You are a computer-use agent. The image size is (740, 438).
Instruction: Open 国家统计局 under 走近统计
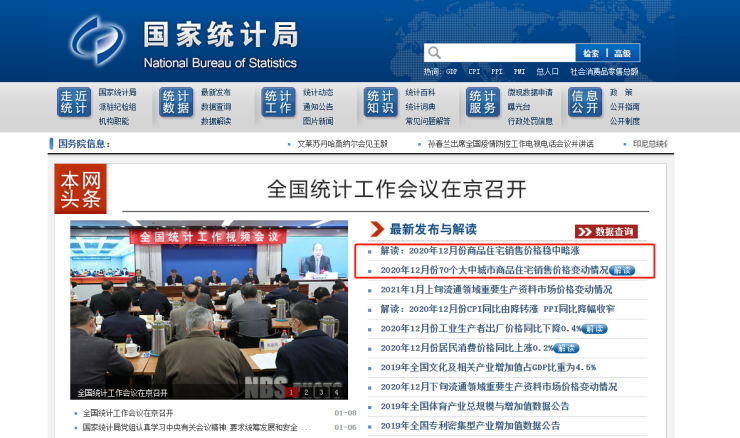118,93
